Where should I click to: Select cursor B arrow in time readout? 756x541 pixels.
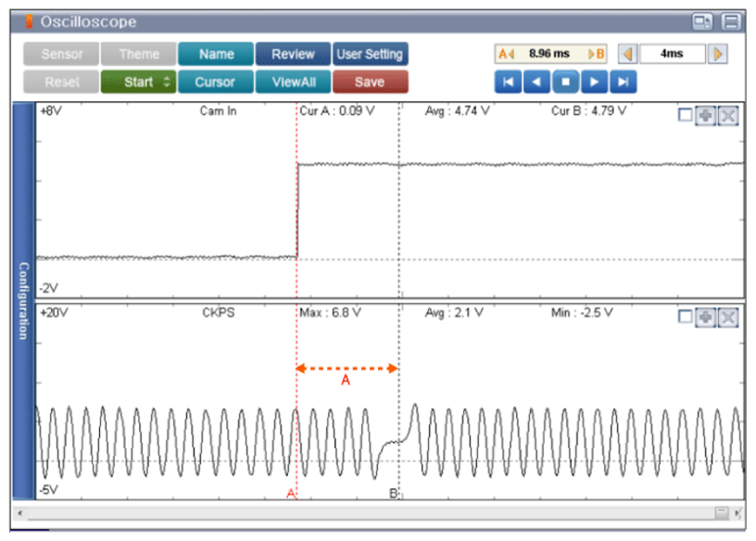tap(597, 54)
